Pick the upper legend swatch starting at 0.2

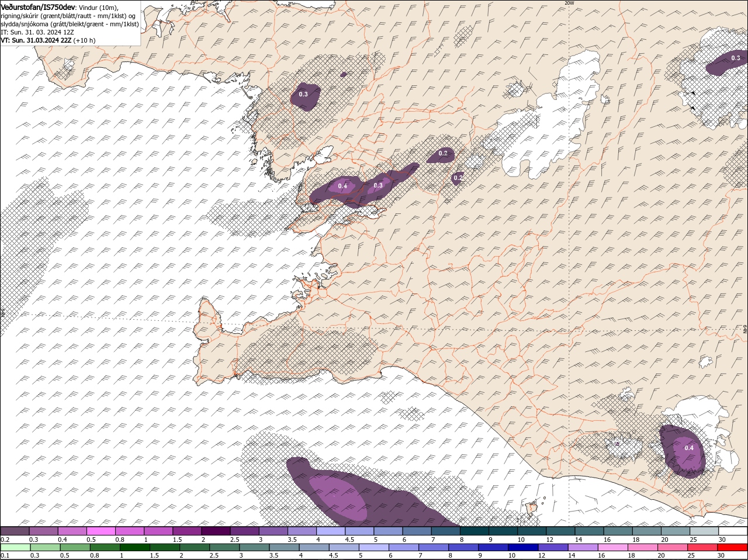click(x=15, y=531)
